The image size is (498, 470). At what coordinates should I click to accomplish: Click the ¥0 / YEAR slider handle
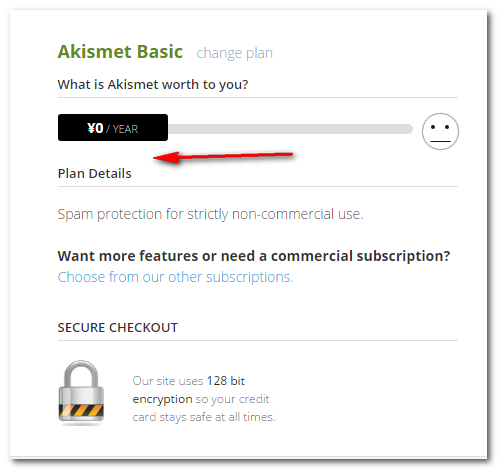click(113, 128)
